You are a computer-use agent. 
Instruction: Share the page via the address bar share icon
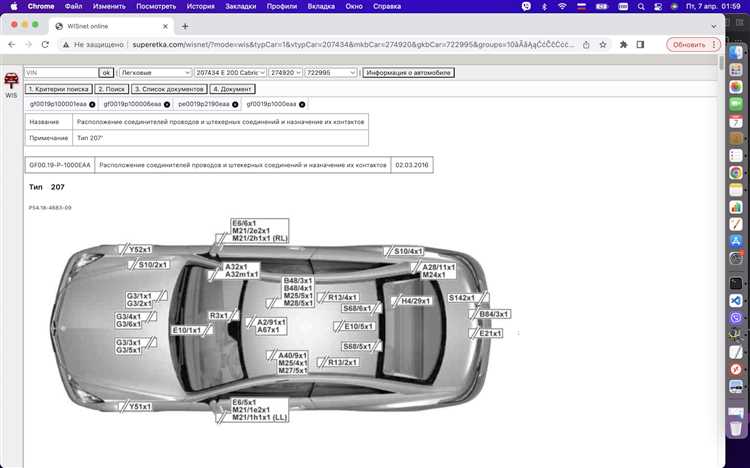586,45
